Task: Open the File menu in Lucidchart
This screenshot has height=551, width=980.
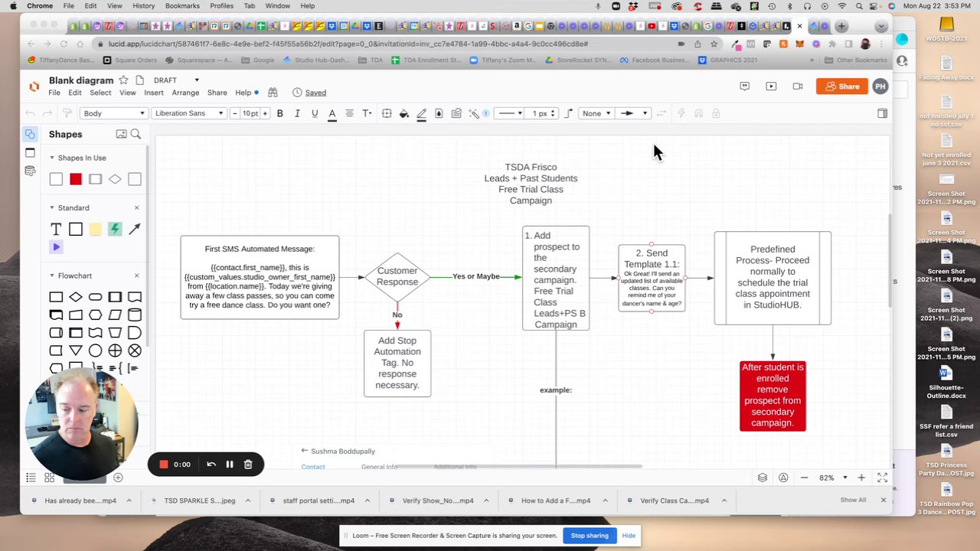Action: click(x=54, y=93)
